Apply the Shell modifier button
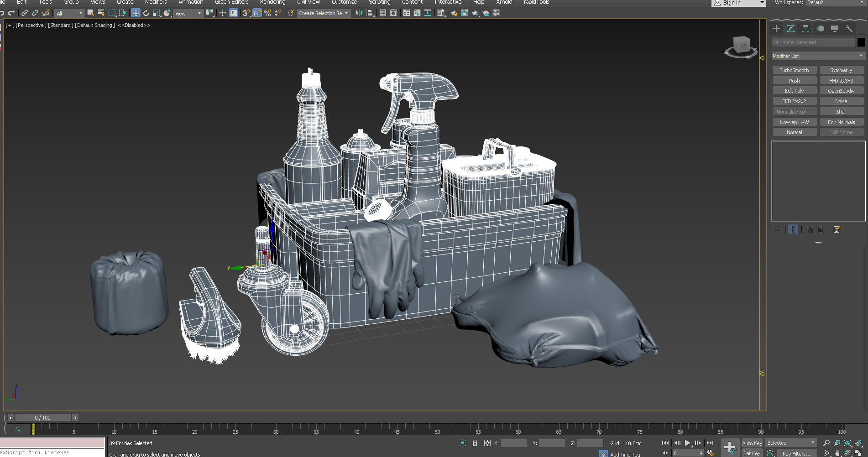 click(x=841, y=112)
